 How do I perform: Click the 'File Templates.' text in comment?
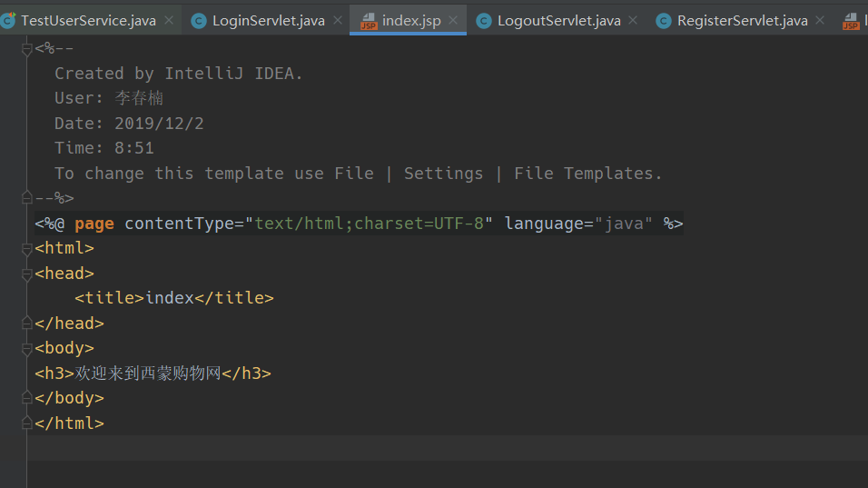click(587, 174)
